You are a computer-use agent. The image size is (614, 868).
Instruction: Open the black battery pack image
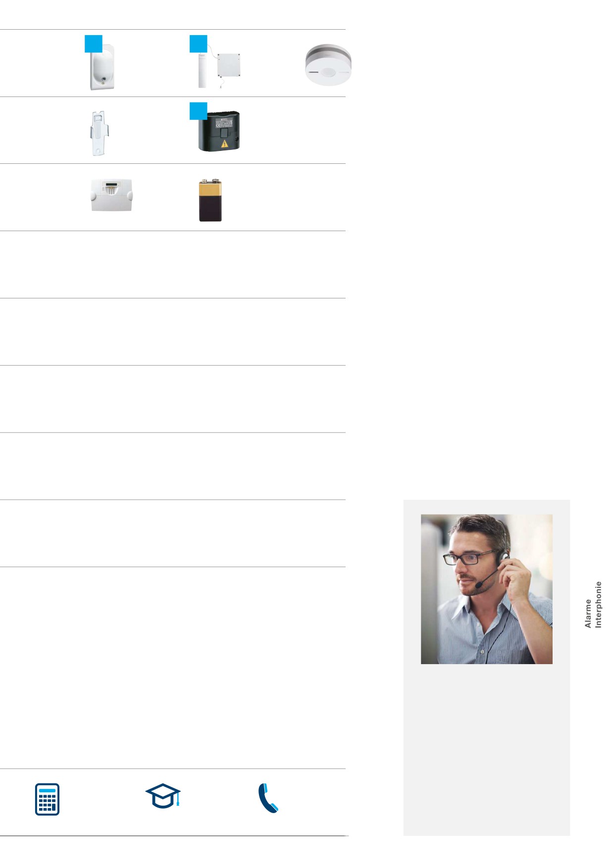tap(219, 131)
